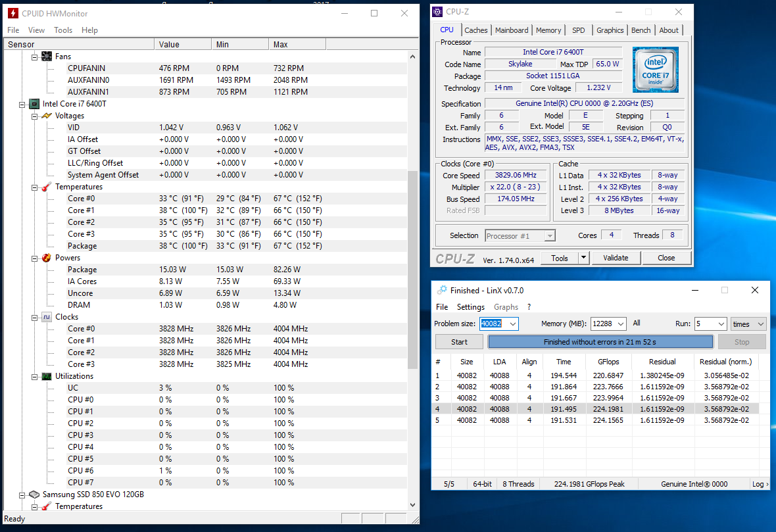
Task: Open the File menu in LinX
Action: (x=442, y=307)
